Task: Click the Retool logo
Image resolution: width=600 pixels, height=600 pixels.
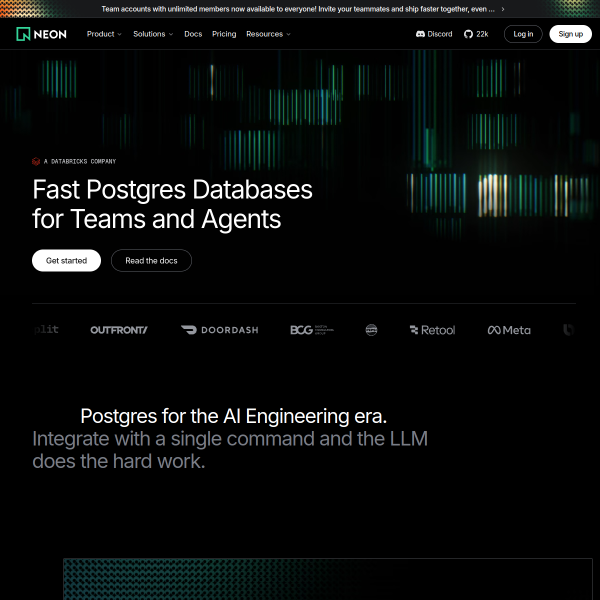Action: [x=432, y=330]
